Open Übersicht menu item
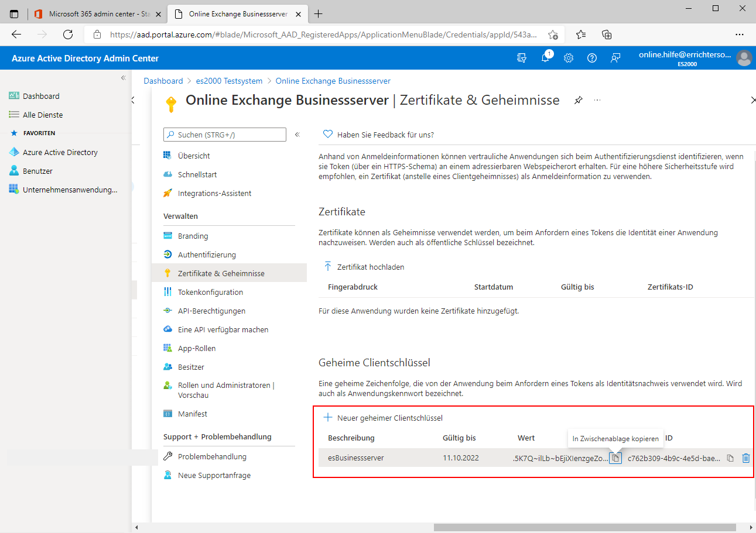Screen dimensions: 756x533 (194, 156)
